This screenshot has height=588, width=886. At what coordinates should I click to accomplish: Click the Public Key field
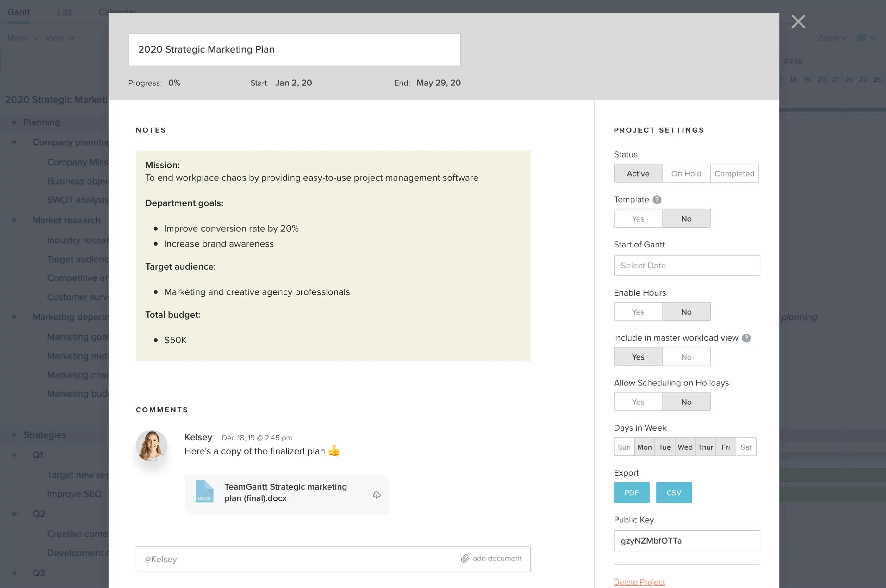(x=687, y=541)
